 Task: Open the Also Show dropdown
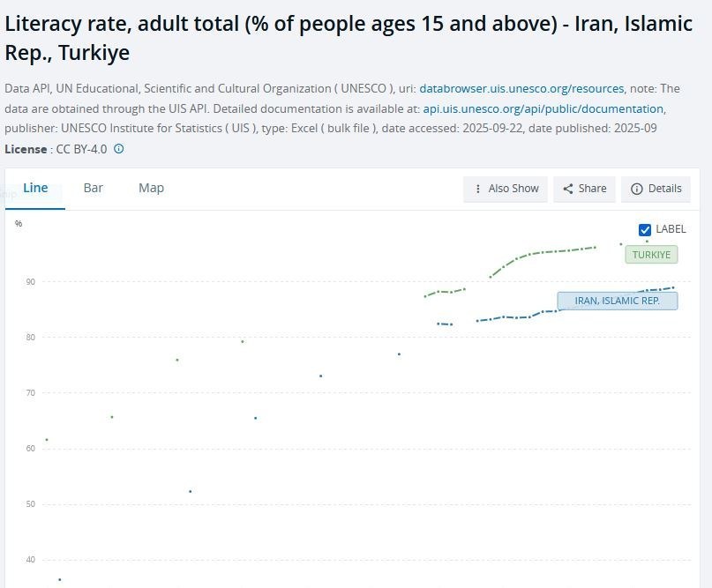pyautogui.click(x=506, y=189)
